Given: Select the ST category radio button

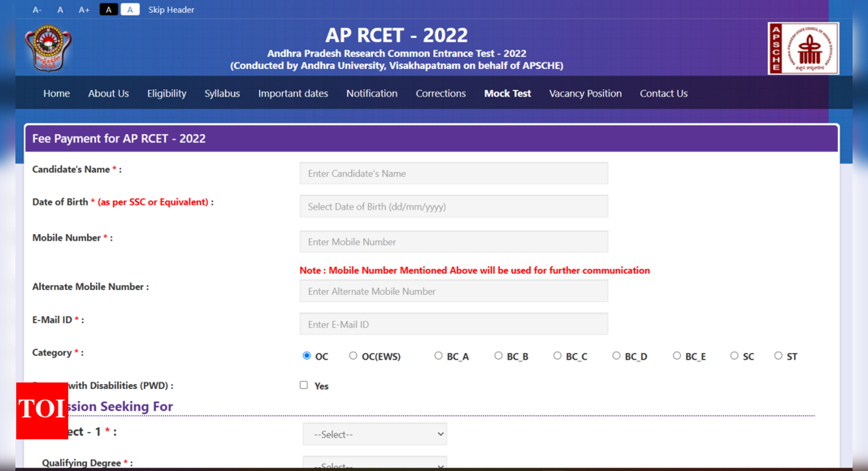Looking at the screenshot, I should pos(779,356).
